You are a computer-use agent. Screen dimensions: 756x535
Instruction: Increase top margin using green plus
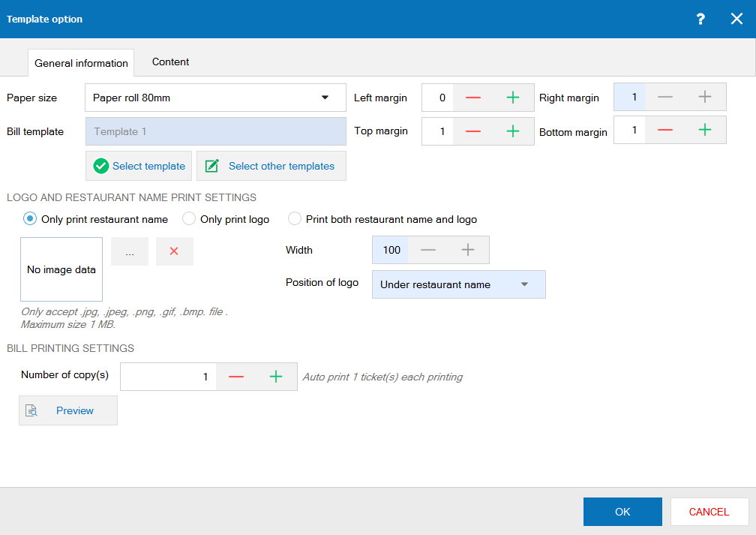coord(513,131)
